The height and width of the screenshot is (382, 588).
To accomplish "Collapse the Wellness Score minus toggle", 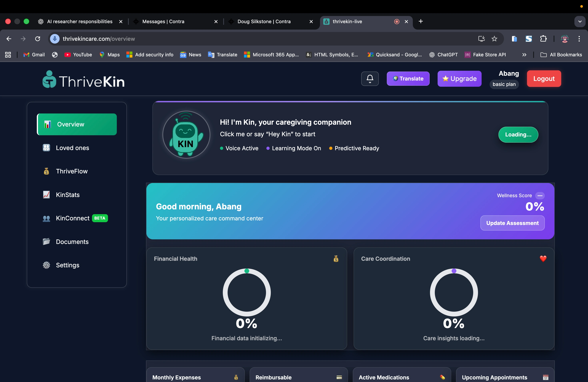I will [540, 195].
